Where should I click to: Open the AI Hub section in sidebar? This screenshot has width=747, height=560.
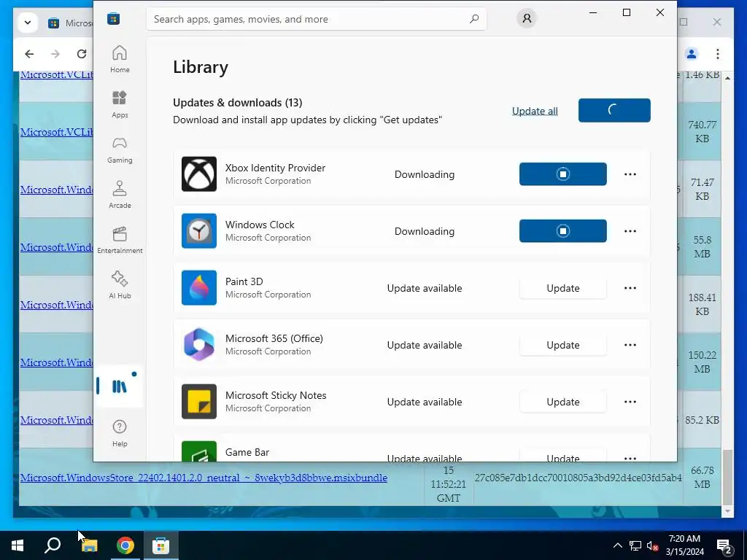[x=120, y=285]
